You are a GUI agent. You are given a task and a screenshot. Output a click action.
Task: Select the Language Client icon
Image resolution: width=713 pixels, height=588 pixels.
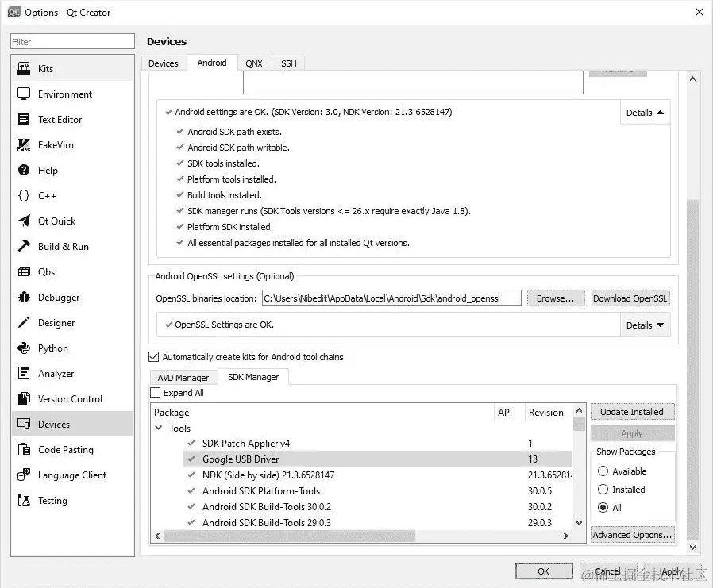(x=24, y=475)
